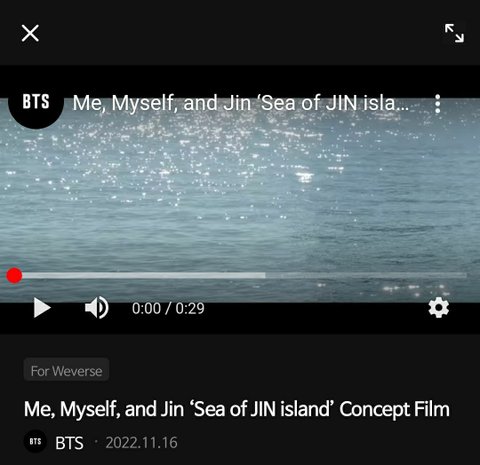Screen dimensions: 480x465
Task: Click the black letterbox bar above the video
Action: tap(240, 81)
